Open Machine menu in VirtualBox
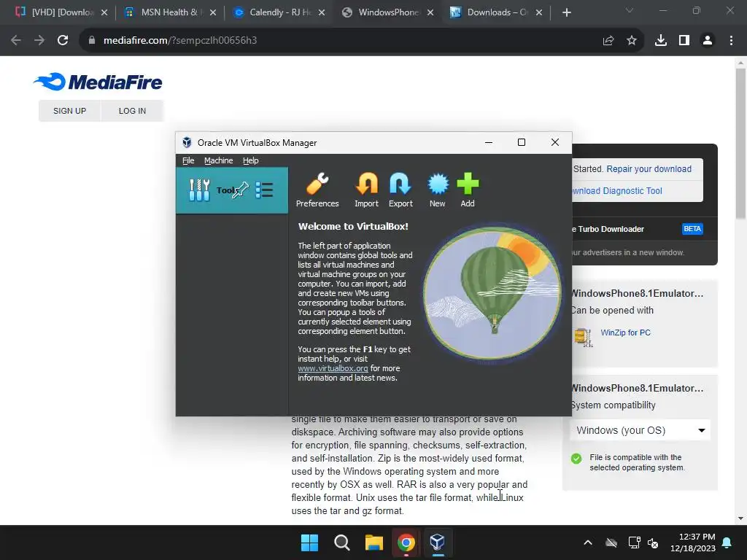 click(x=219, y=160)
